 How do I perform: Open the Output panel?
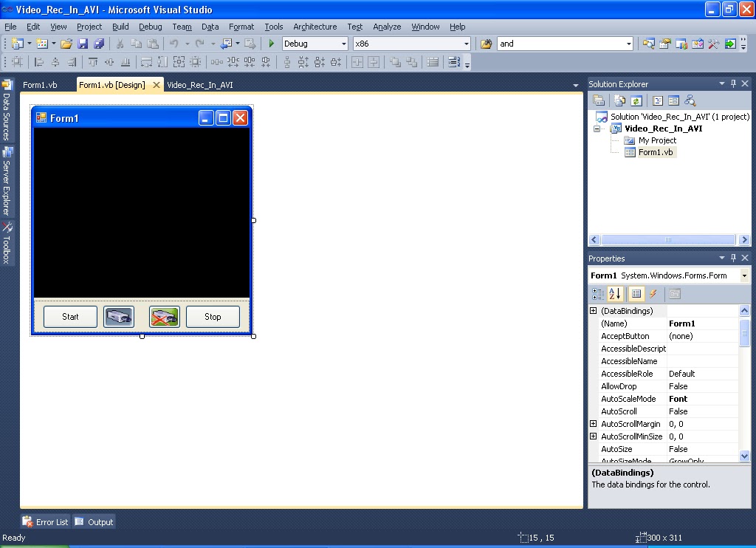[94, 522]
